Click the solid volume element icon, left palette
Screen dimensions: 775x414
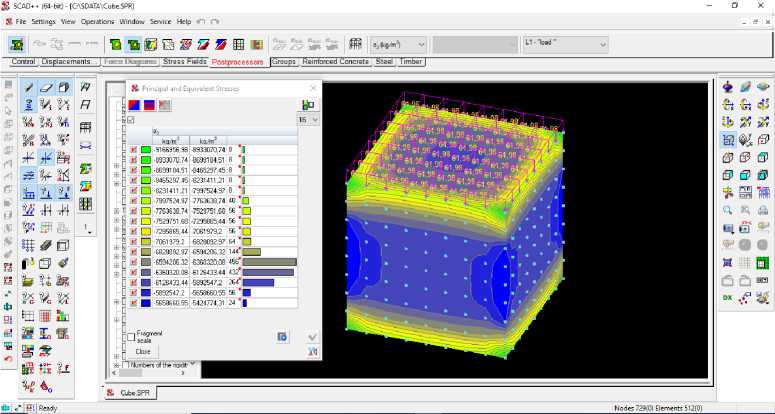pos(63,87)
